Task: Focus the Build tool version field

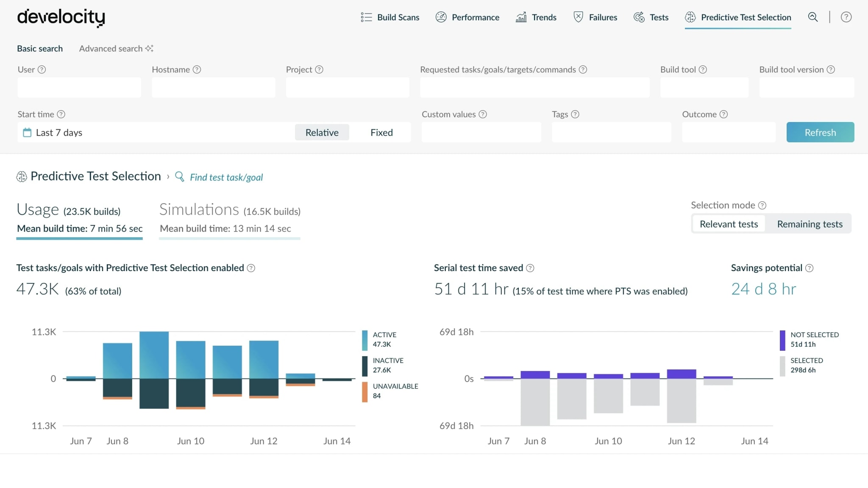Action: click(807, 87)
